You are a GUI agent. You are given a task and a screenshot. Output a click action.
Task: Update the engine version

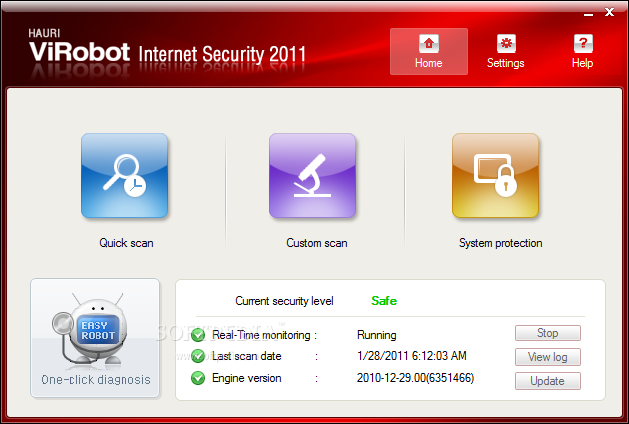548,381
